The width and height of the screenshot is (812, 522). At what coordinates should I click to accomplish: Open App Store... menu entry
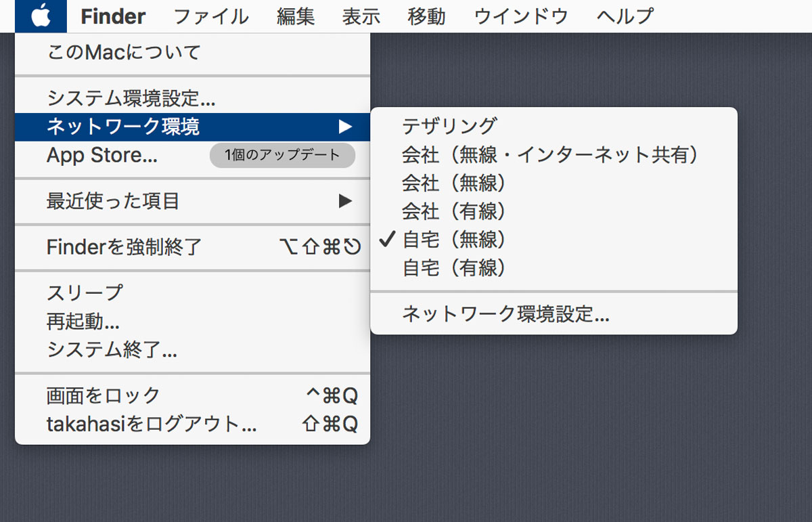tap(102, 155)
